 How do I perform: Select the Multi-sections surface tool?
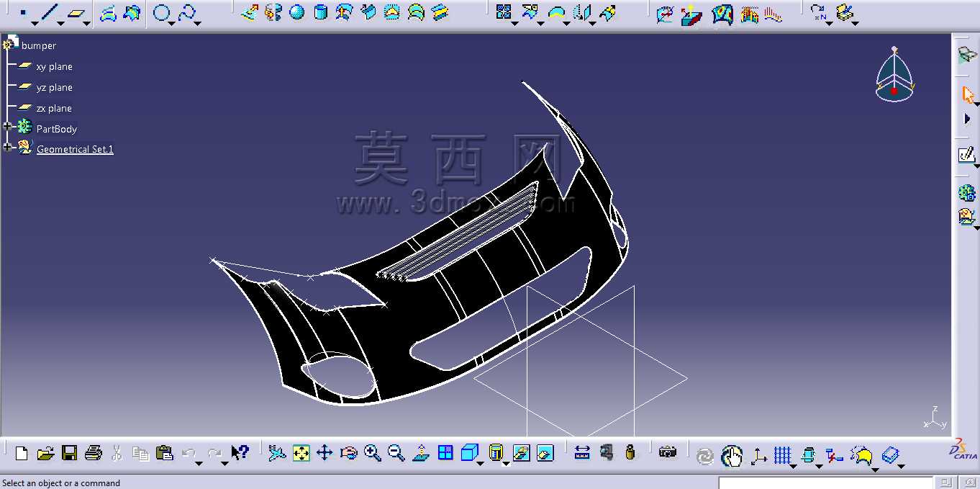tap(416, 12)
